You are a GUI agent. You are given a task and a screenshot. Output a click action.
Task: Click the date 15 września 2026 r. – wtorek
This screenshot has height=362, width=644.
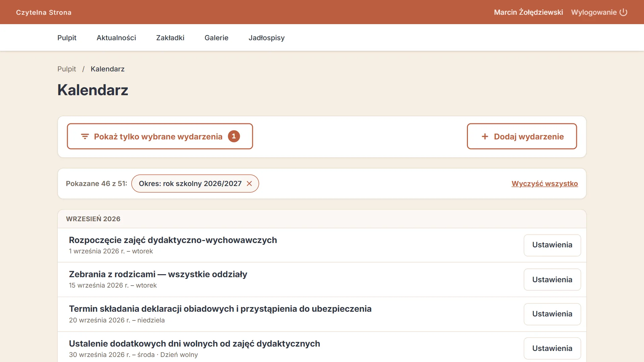pos(113,286)
